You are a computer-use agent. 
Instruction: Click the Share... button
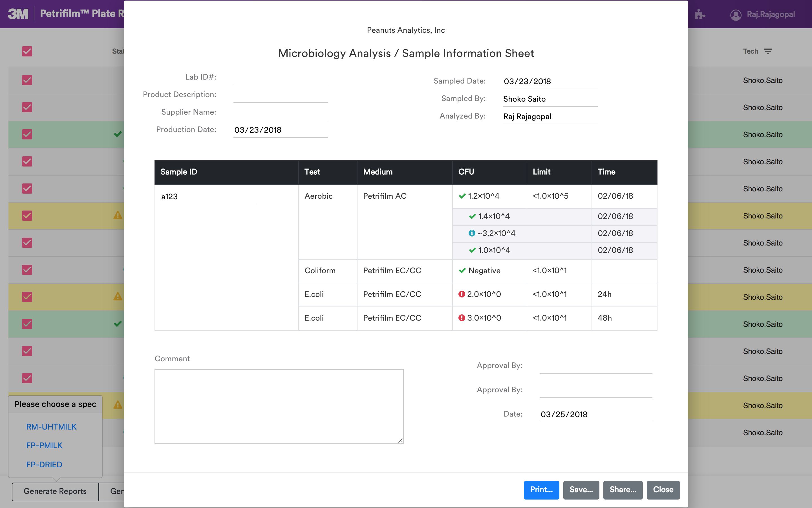click(623, 490)
